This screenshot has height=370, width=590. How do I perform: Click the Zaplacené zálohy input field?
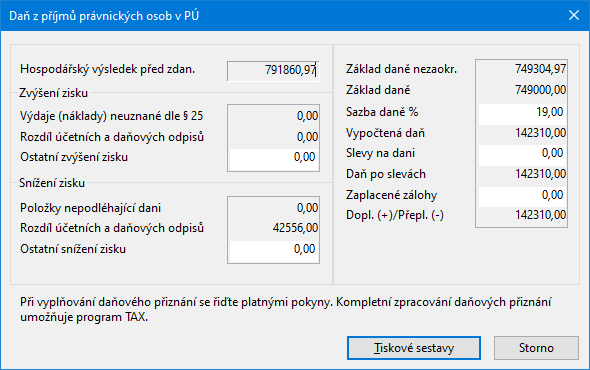click(x=522, y=195)
